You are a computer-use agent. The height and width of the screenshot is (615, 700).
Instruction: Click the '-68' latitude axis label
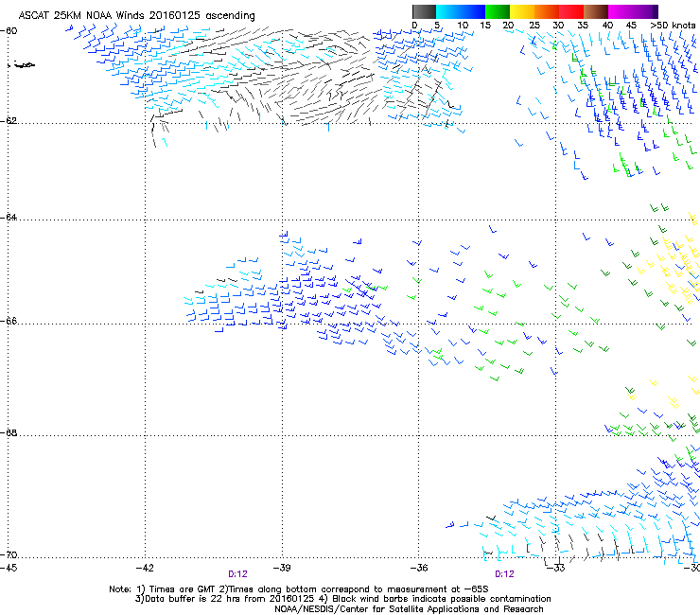tap(9, 432)
